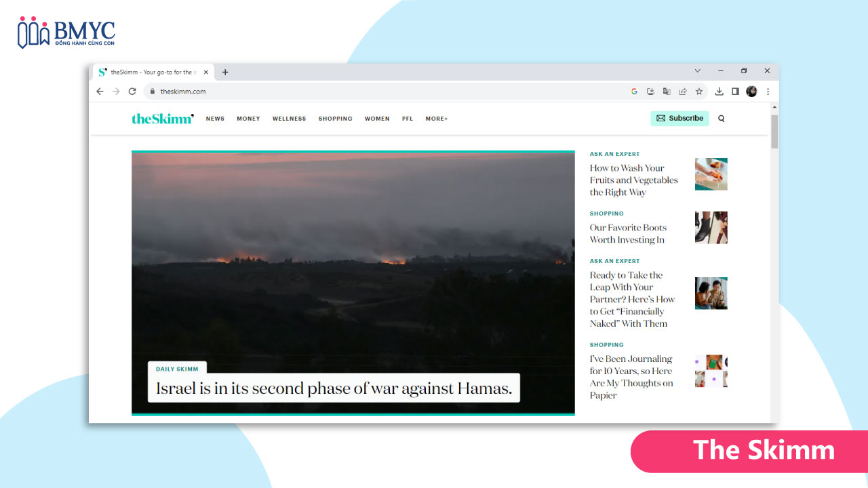This screenshot has width=868, height=488.
Task: Toggle the browser side panel
Action: pos(735,91)
